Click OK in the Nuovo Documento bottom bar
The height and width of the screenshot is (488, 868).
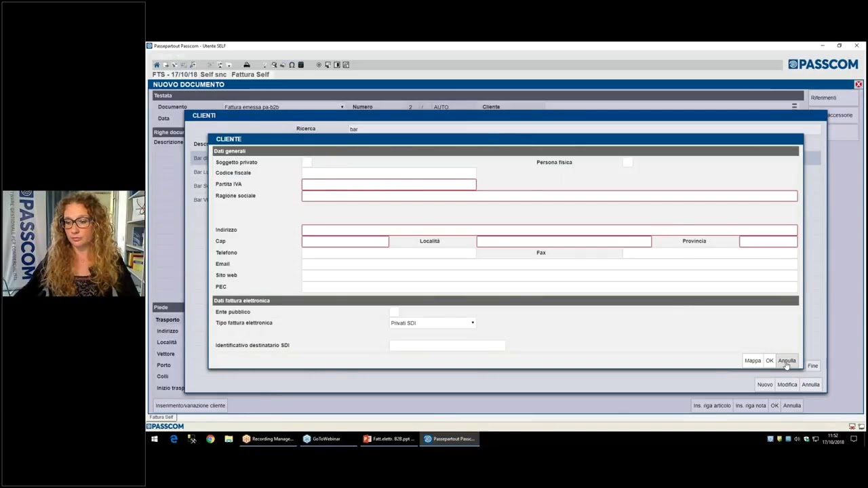pyautogui.click(x=774, y=405)
